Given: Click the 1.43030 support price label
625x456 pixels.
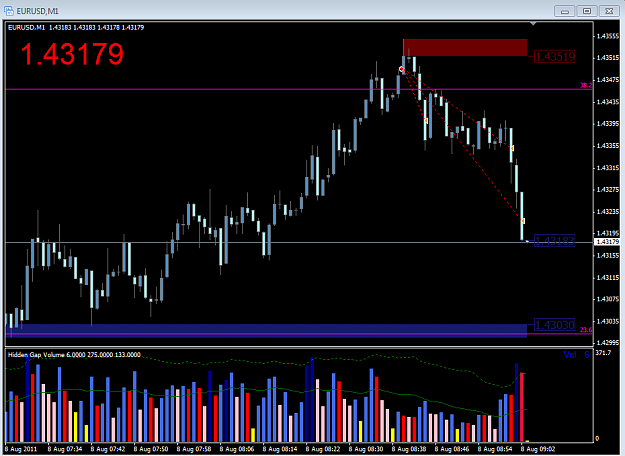Looking at the screenshot, I should pyautogui.click(x=554, y=325).
